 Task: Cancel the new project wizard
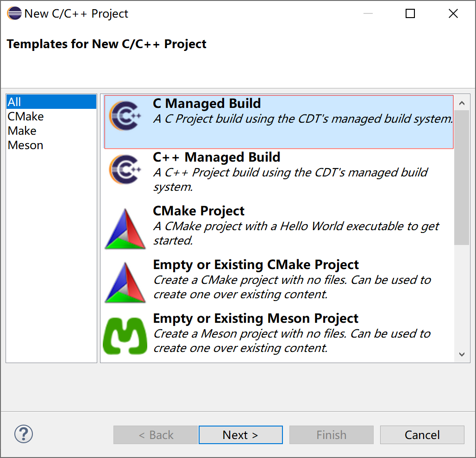(422, 435)
